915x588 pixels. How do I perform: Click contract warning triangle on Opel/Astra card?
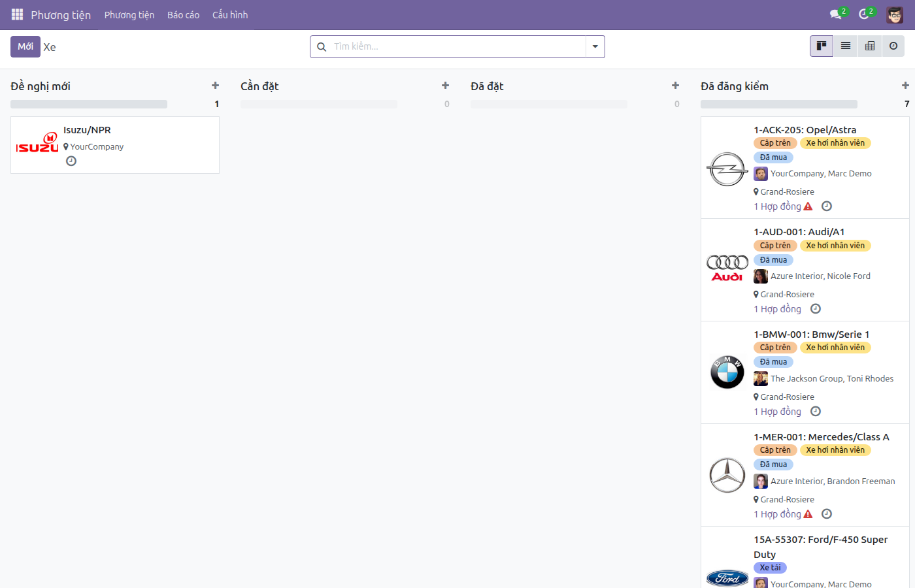[x=808, y=206]
